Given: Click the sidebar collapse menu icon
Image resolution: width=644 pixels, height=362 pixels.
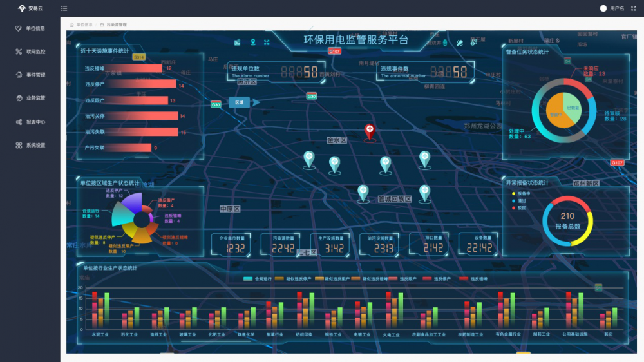Looking at the screenshot, I should [64, 8].
